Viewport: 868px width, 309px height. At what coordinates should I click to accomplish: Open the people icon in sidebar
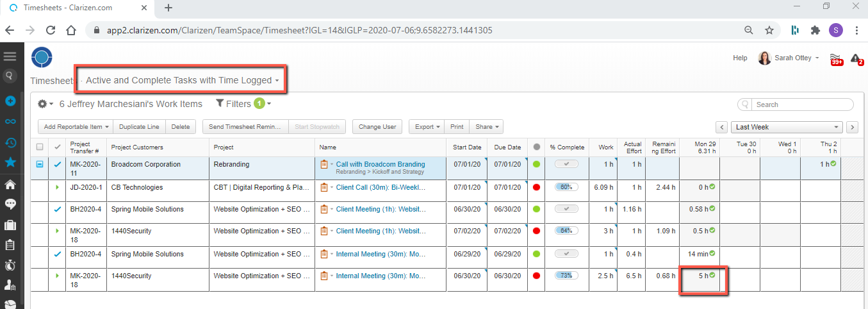coord(10,285)
